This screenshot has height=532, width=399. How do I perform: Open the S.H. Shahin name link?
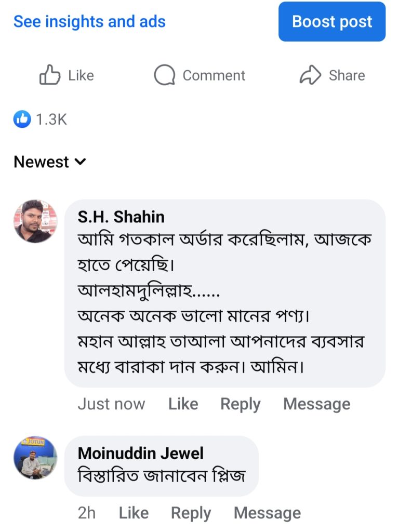[121, 217]
